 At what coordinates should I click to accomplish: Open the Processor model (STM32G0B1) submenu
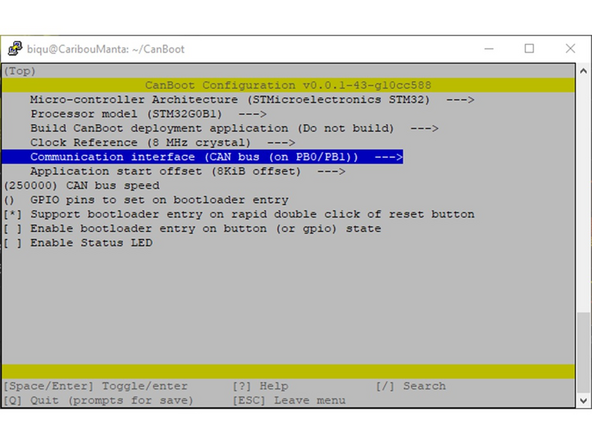148,114
